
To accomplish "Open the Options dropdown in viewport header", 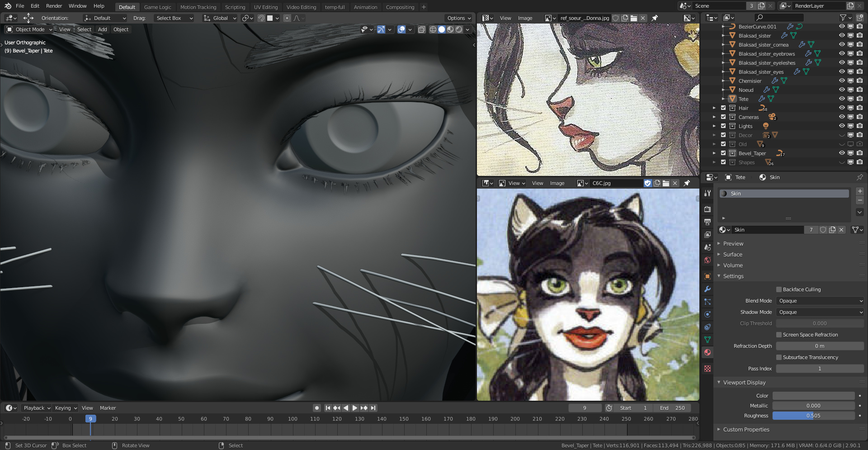I will click(x=459, y=18).
